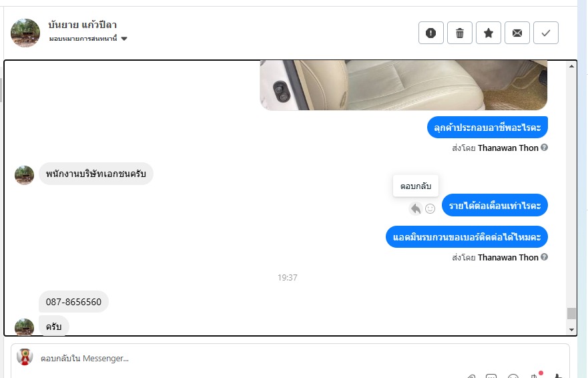Click the chat scrollbar thumb
The image size is (588, 378).
tap(571, 313)
